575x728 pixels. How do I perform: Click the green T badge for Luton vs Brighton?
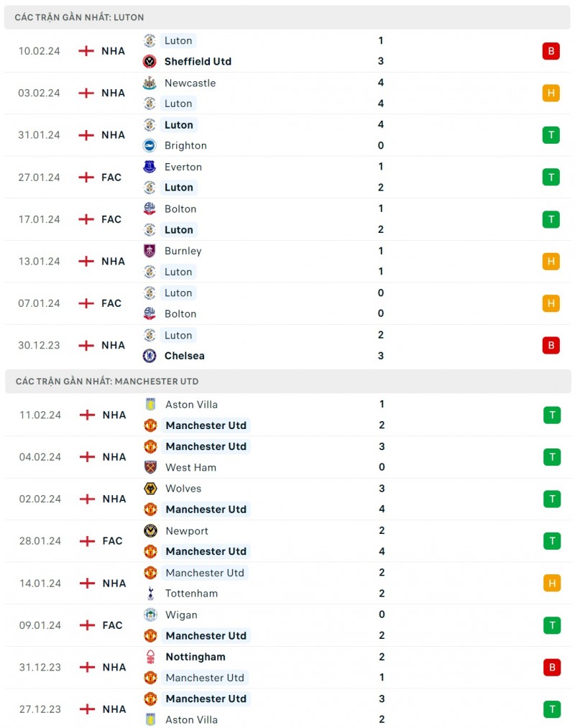[551, 135]
